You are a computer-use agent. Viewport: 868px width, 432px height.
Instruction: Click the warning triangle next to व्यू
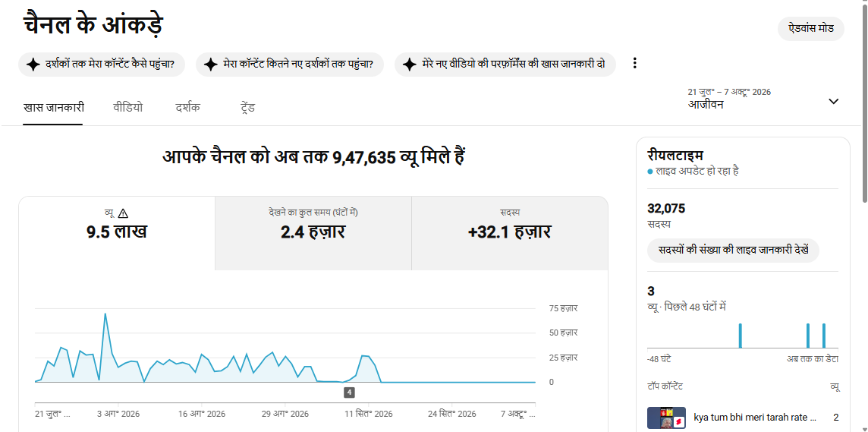tap(123, 213)
